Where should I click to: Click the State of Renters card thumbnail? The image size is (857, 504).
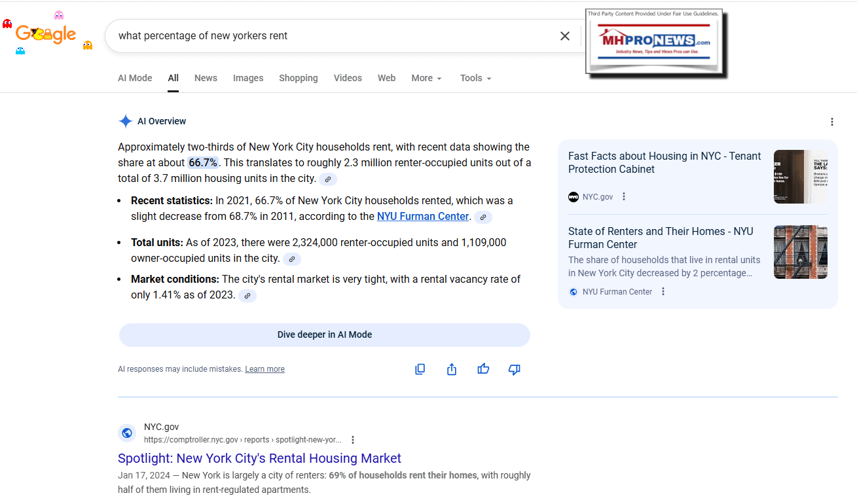[x=800, y=252]
